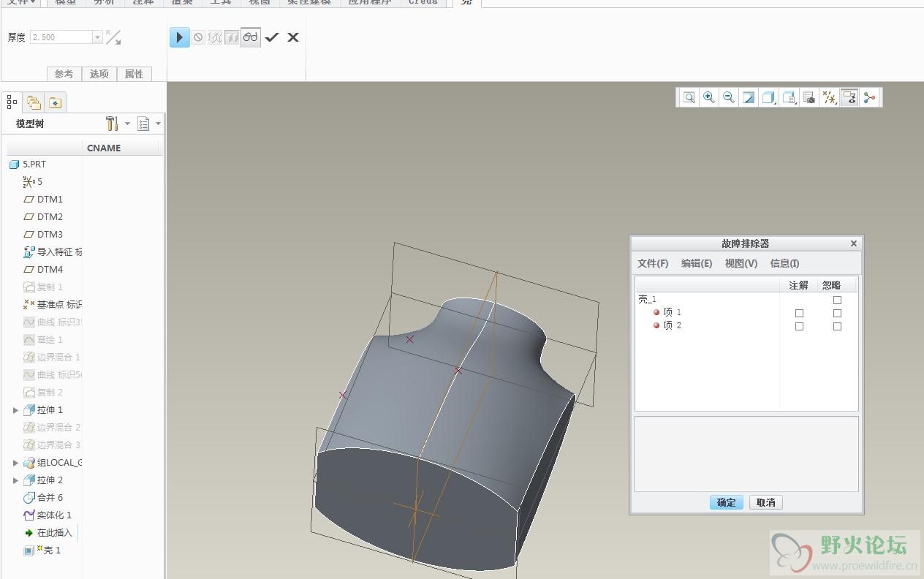This screenshot has height=579, width=924.
Task: Click the No Preview circle icon
Action: (x=198, y=37)
